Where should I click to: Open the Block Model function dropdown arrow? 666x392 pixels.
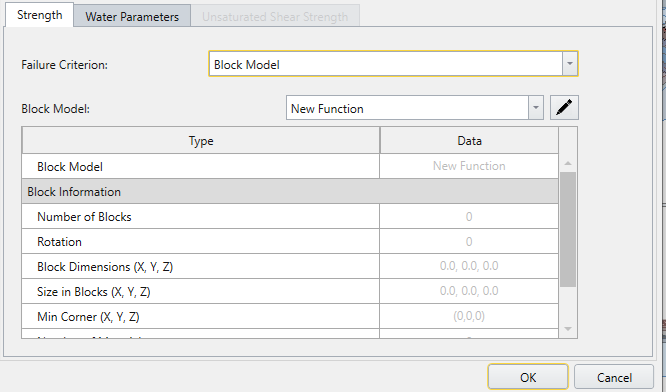(x=536, y=108)
